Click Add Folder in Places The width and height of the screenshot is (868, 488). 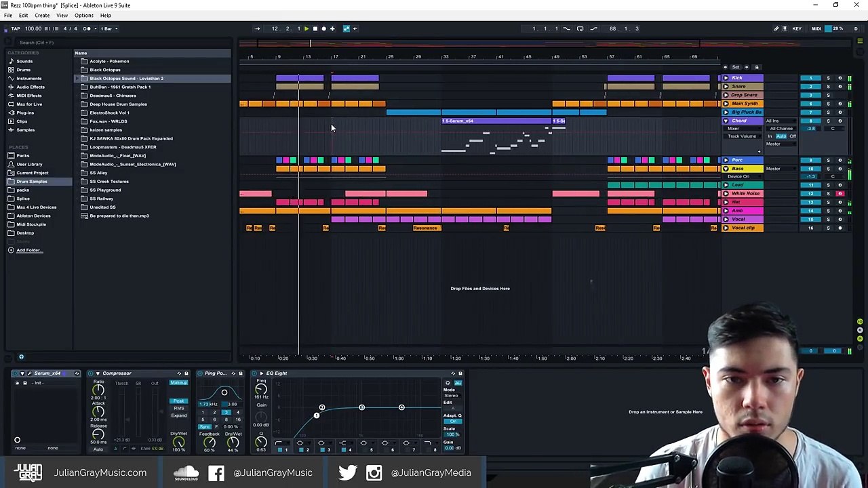[x=28, y=250]
